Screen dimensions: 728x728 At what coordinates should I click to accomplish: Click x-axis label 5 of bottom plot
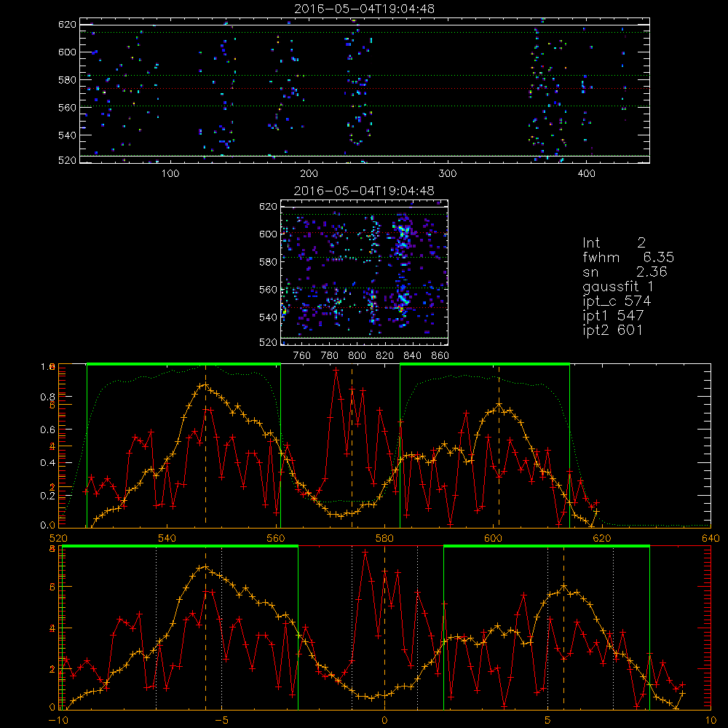(x=548, y=721)
